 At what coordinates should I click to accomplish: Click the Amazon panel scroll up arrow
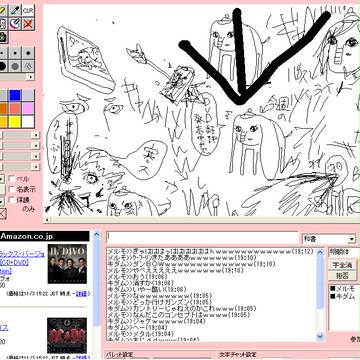point(97,235)
